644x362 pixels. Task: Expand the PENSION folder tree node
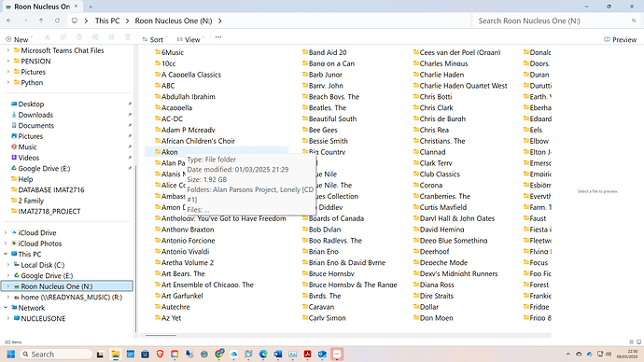(x=8, y=62)
